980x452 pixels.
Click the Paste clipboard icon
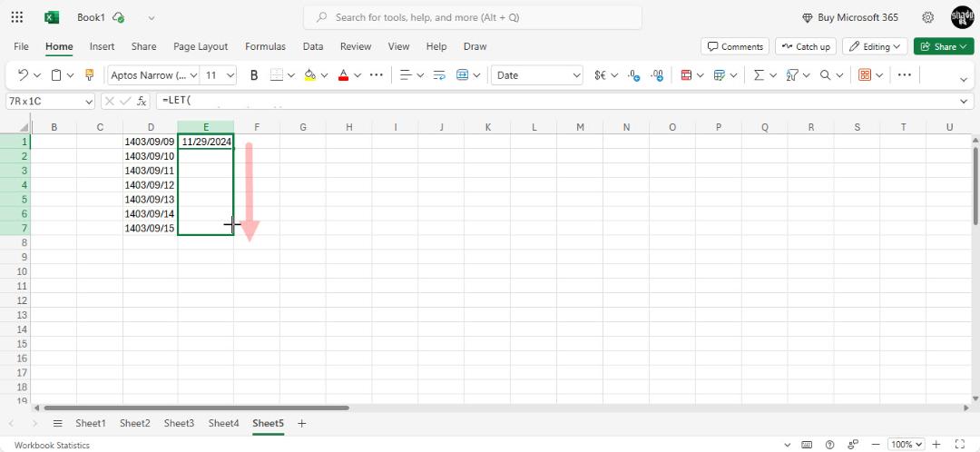[x=56, y=75]
